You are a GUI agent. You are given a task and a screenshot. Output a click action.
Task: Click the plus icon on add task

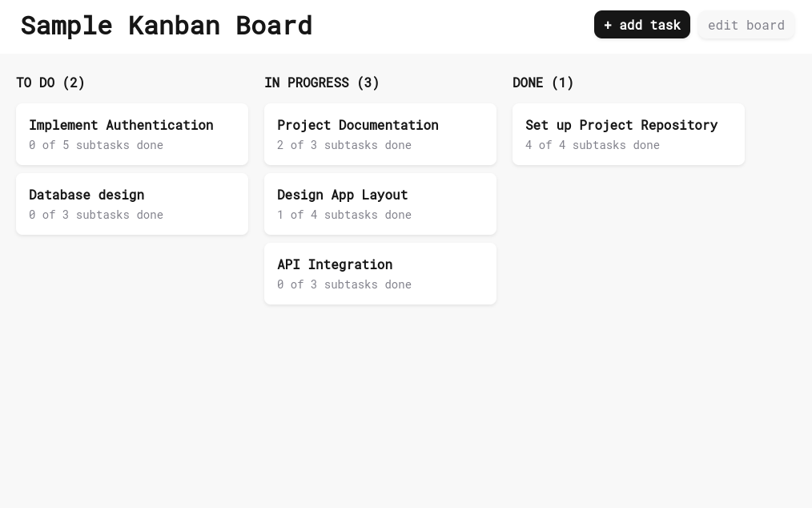pos(609,25)
